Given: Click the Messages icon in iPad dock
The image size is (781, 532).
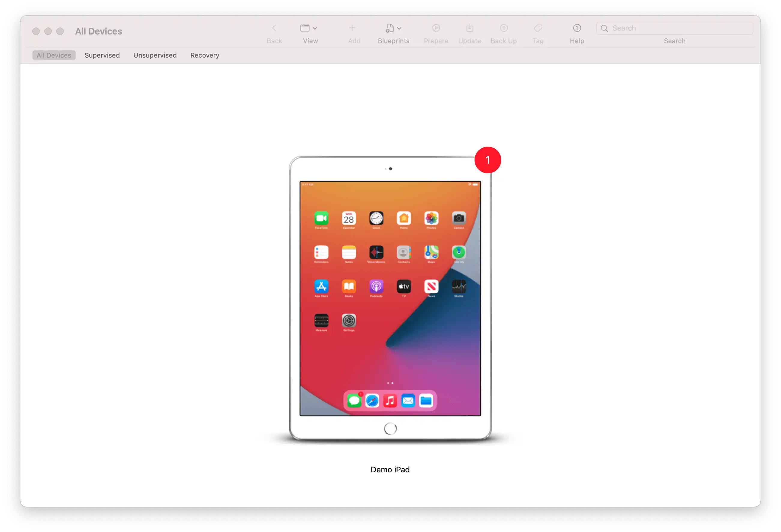Looking at the screenshot, I should (354, 400).
